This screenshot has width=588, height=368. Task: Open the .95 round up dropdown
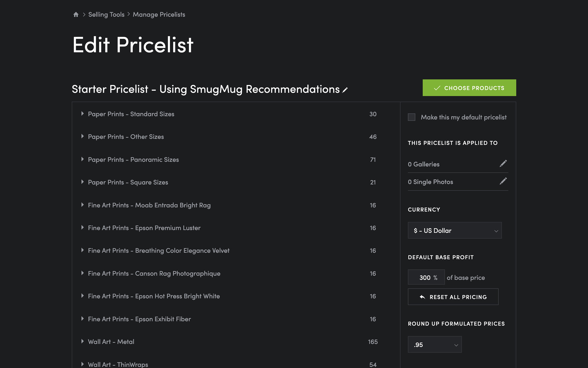tap(434, 344)
